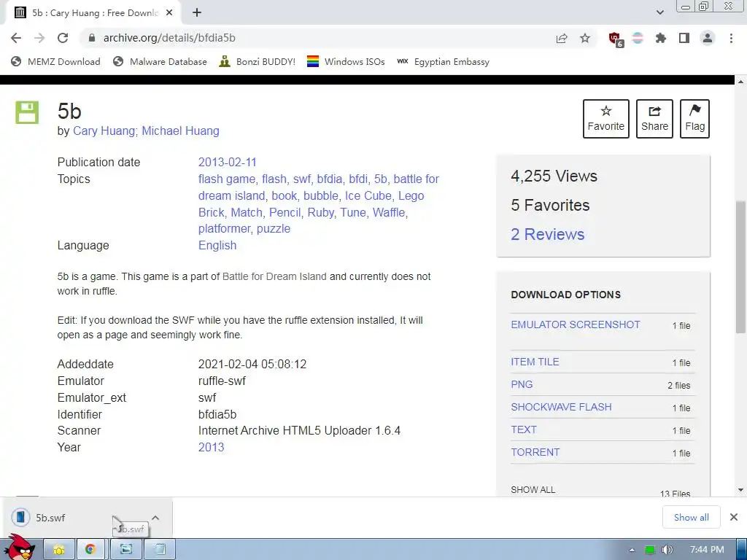Share this page from the address bar

(562, 38)
